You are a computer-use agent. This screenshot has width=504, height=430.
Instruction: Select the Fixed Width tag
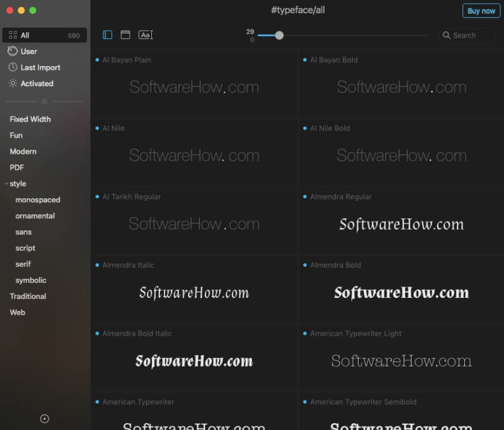(30, 119)
